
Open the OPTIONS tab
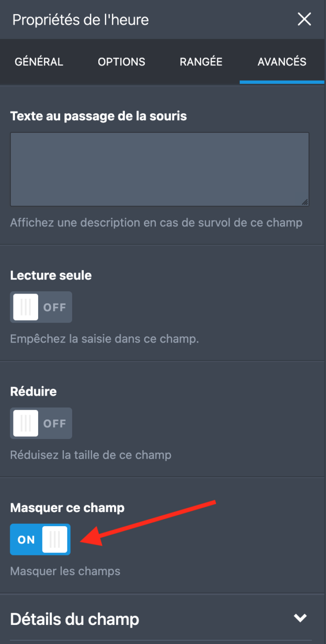tap(122, 62)
